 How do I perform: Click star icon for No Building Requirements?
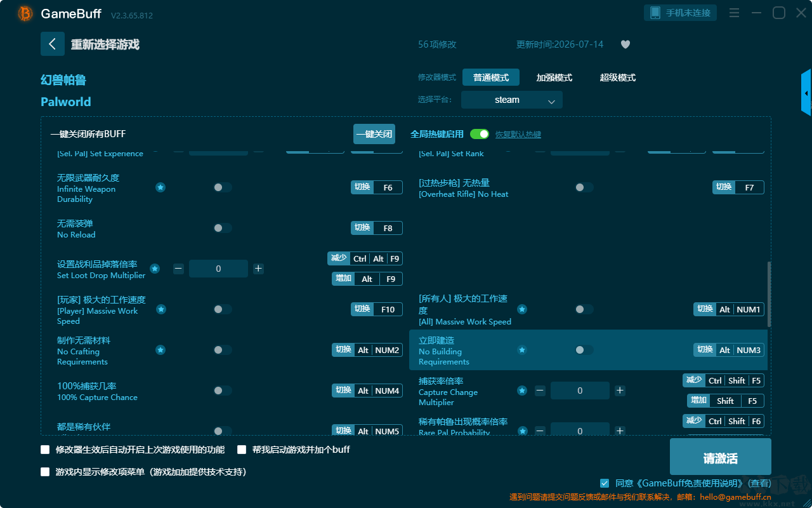click(522, 350)
